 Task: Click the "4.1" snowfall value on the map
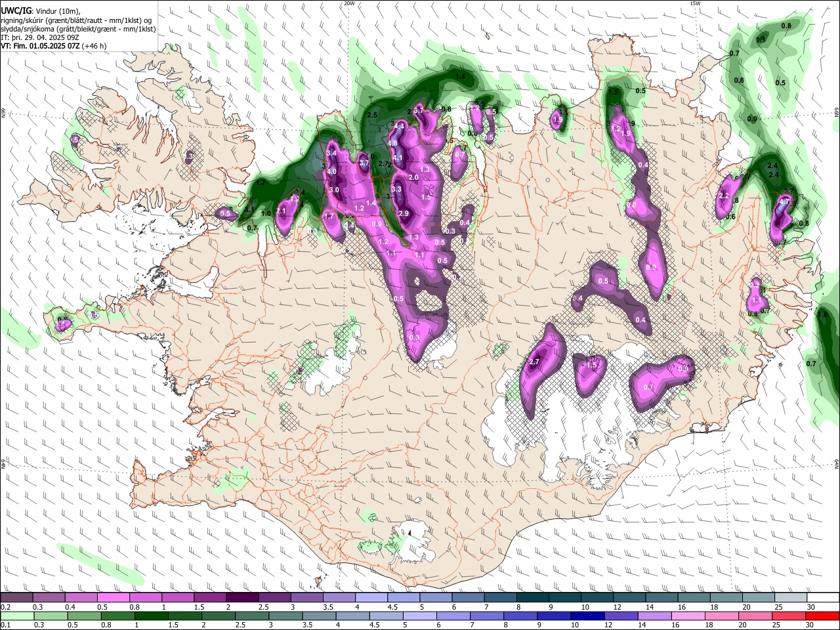click(398, 157)
